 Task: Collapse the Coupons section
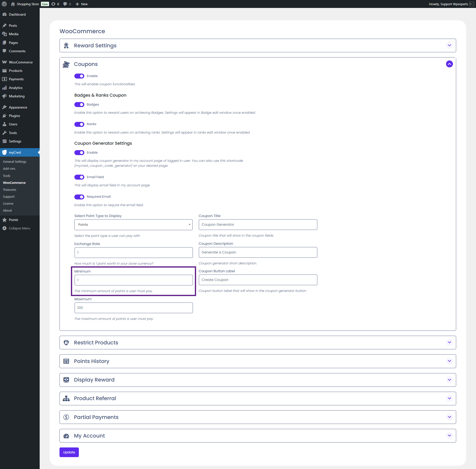(x=449, y=64)
